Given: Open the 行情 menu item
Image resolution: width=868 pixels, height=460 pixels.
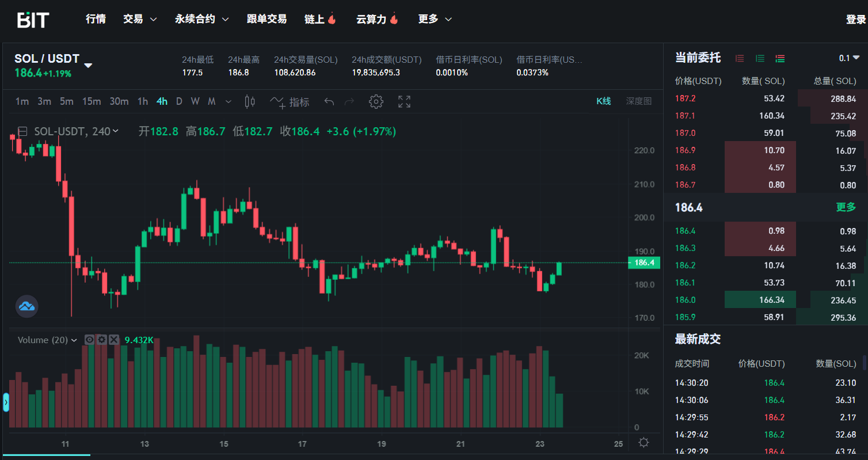Looking at the screenshot, I should (96, 19).
